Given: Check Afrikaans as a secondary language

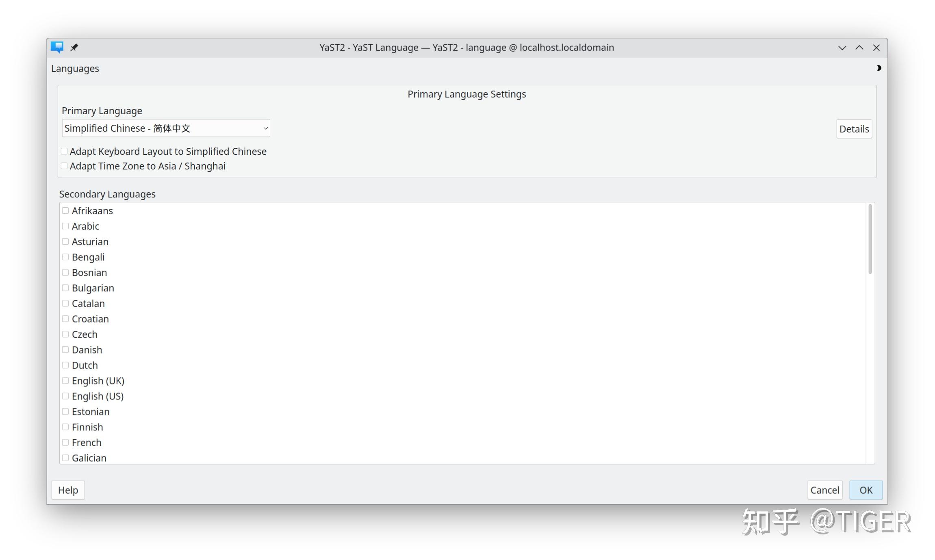Looking at the screenshot, I should pos(65,210).
